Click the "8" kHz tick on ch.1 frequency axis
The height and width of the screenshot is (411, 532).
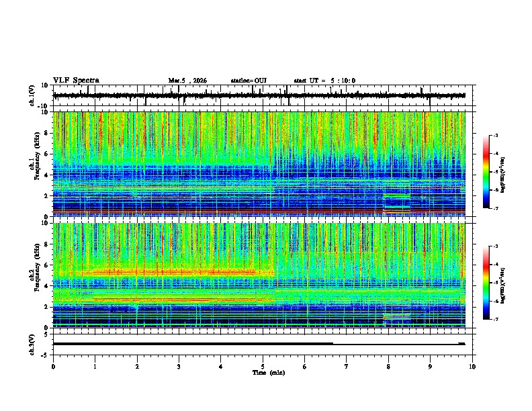pos(46,133)
